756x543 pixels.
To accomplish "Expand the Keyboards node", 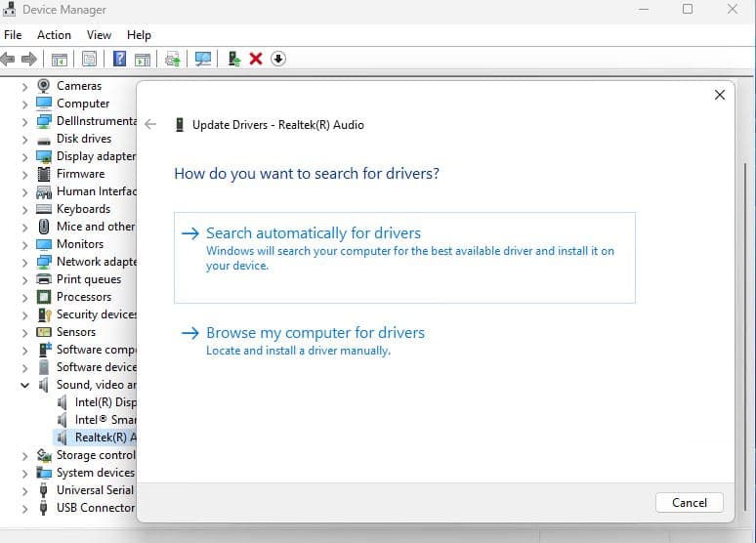I will [25, 209].
